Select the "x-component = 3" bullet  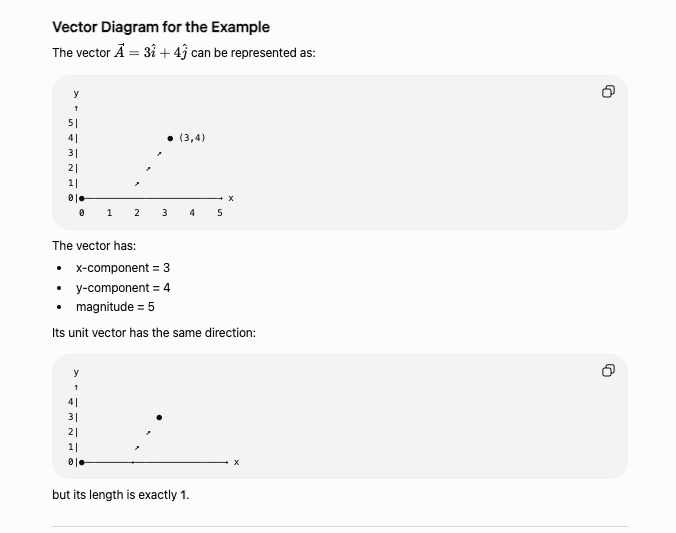(x=123, y=268)
